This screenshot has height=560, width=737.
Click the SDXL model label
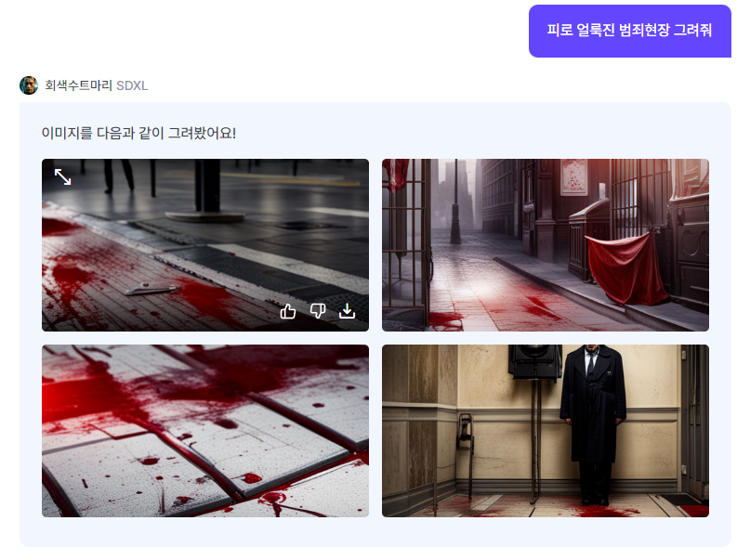(x=132, y=85)
